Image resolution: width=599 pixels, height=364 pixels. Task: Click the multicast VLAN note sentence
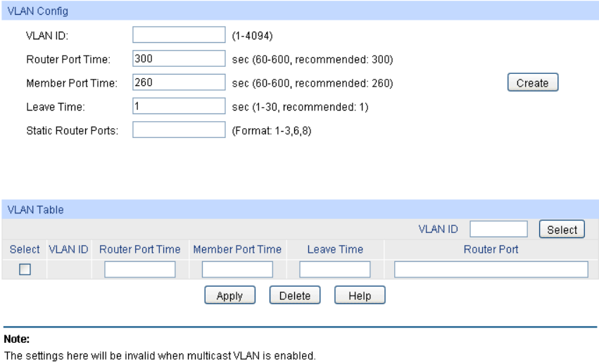tap(160, 356)
